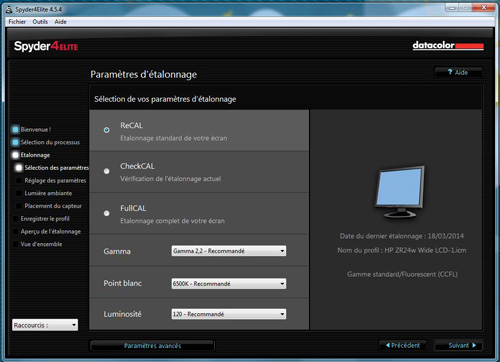Click the Paramètres d'étalonnage heading
Screen dimensions: 500x362
[143, 74]
